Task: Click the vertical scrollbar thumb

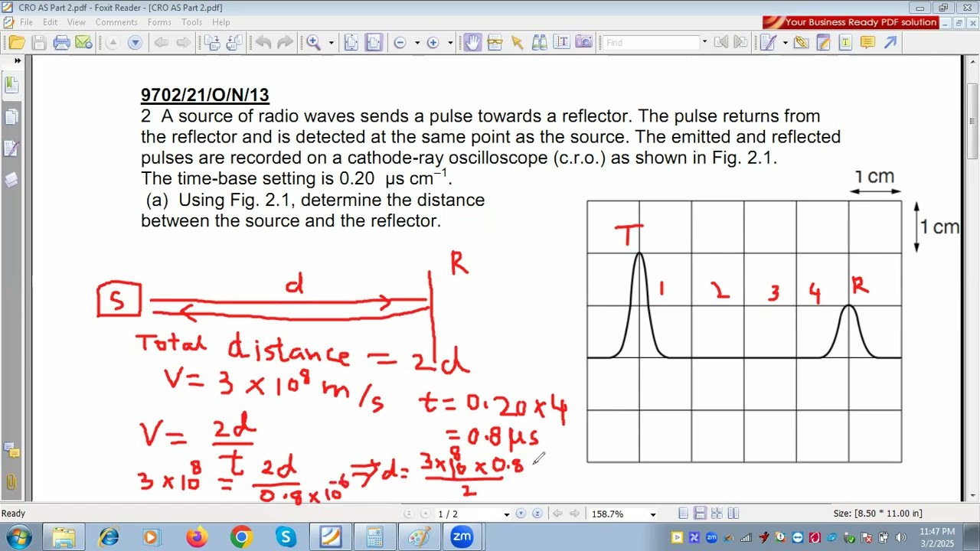Action: coord(972,121)
